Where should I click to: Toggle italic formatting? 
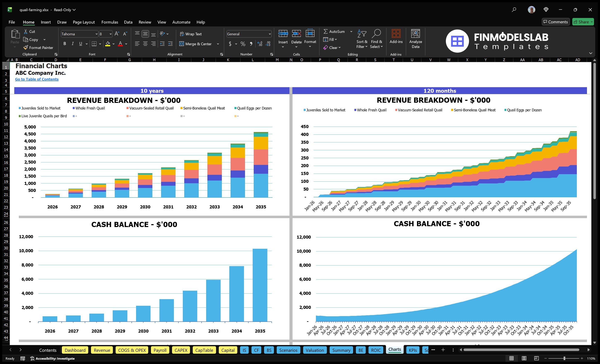pyautogui.click(x=72, y=44)
